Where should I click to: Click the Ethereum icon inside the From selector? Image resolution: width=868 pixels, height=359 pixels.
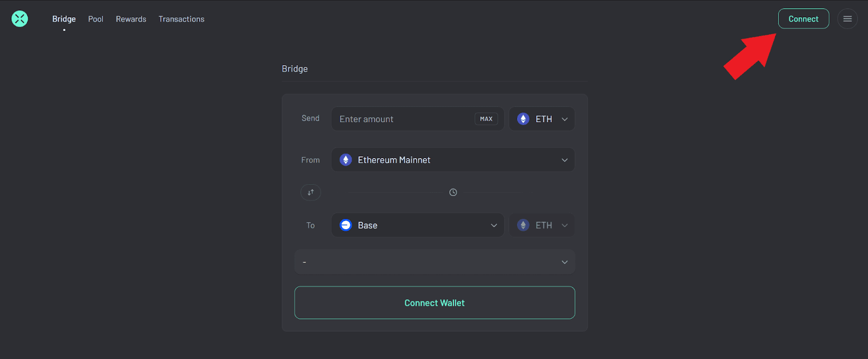click(346, 160)
